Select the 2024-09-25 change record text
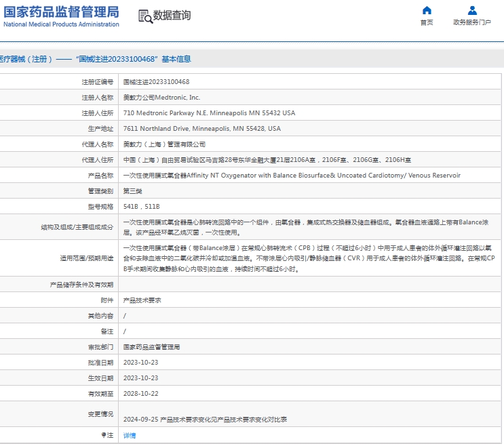This screenshot has width=504, height=446. (205, 420)
